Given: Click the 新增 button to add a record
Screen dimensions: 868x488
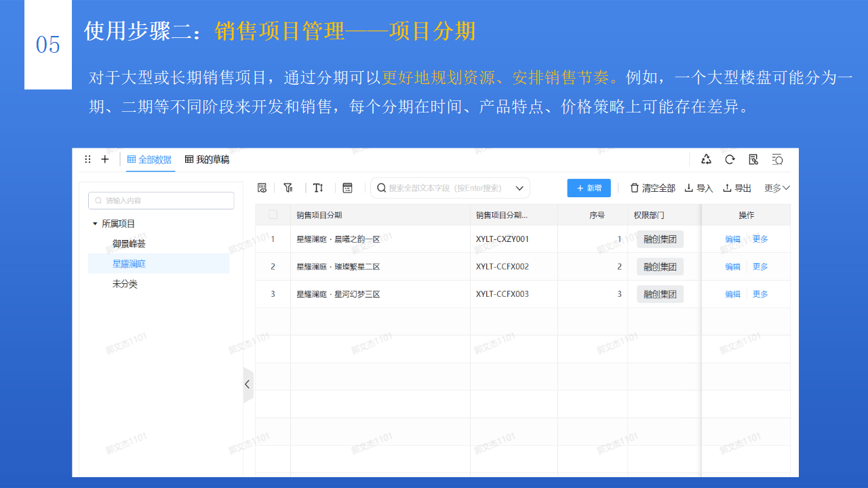Looking at the screenshot, I should (589, 188).
